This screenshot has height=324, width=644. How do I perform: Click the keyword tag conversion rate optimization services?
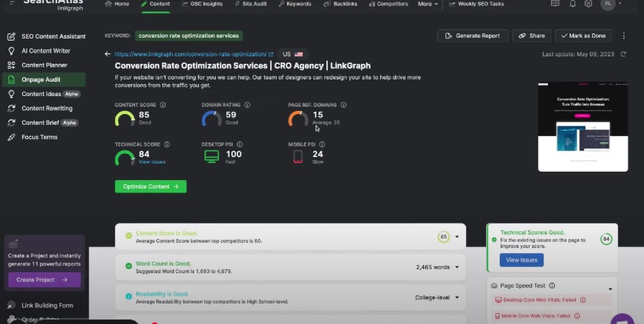click(189, 36)
